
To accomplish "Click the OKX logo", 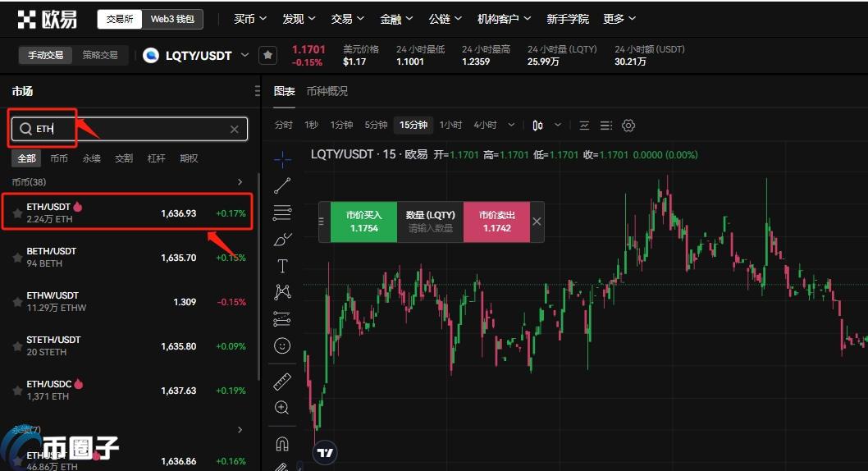I will (x=47, y=20).
